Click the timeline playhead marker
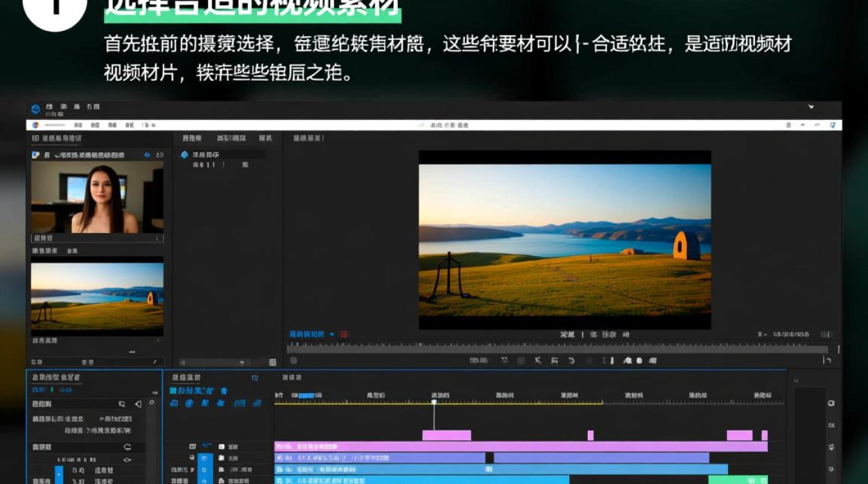868x484 pixels. coord(434,402)
